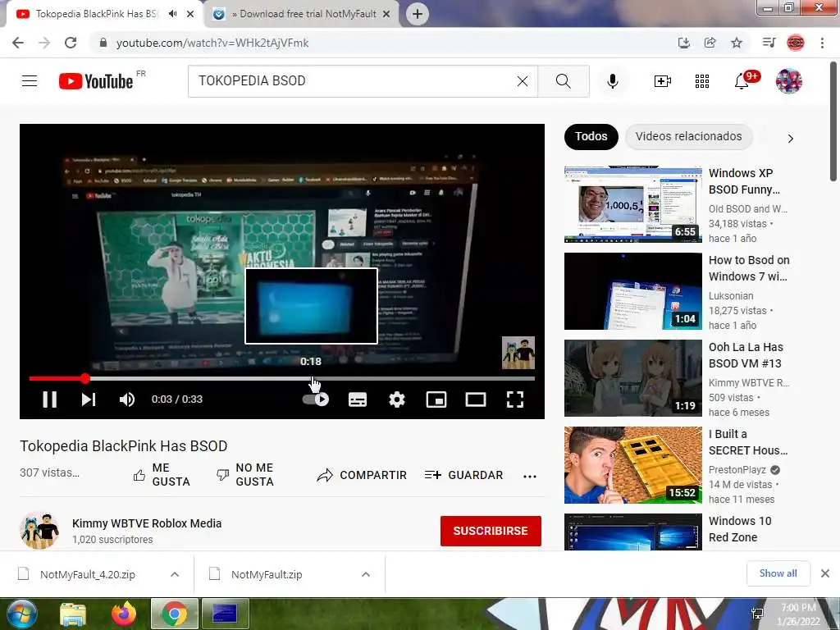Open the media control icon in the toolbar

[769, 43]
